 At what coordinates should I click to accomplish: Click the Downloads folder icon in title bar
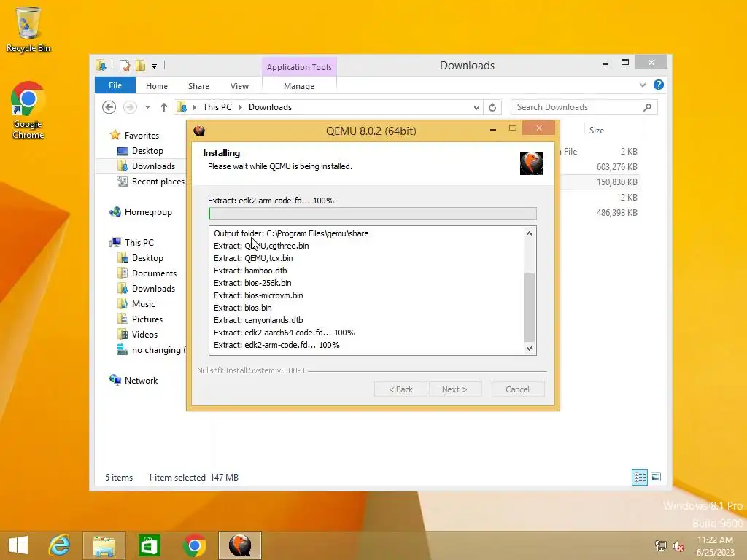(x=101, y=65)
